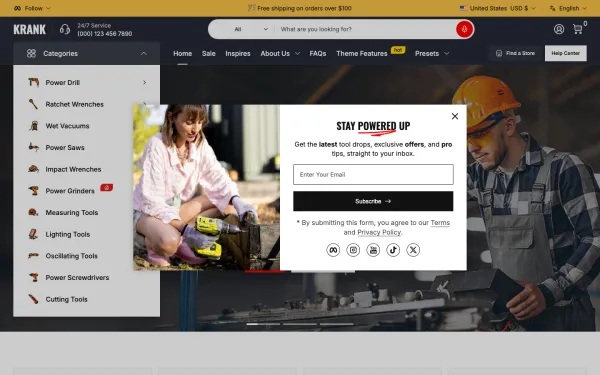The height and width of the screenshot is (375, 600).
Task: Click the Free shipping on orders over $100 text
Action: click(x=304, y=8)
